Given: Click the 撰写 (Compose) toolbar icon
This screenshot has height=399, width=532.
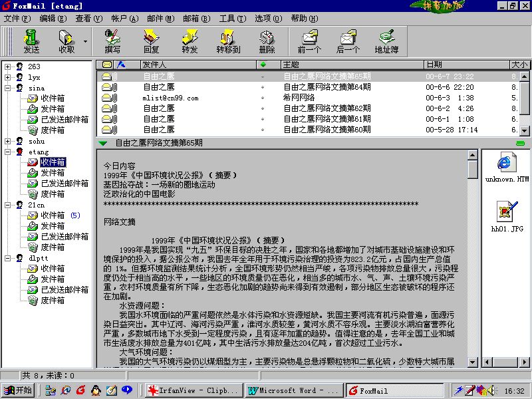Looking at the screenshot, I should click(112, 41).
